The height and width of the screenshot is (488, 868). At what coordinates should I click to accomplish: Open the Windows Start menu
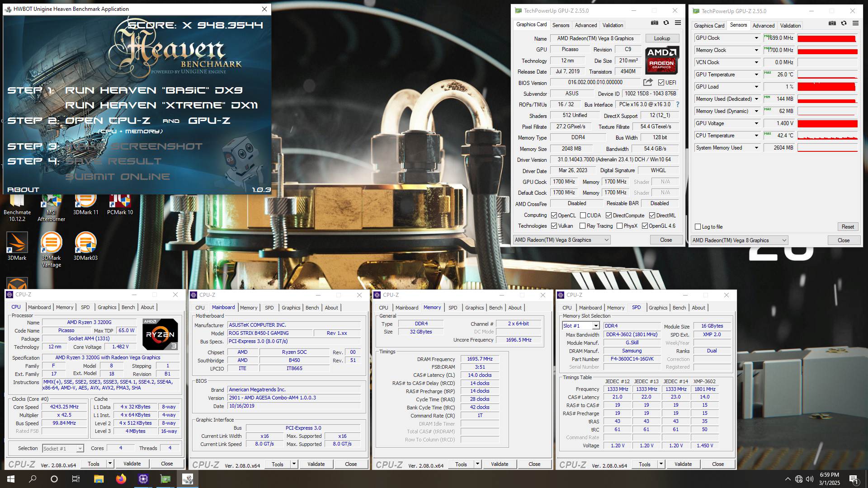coord(11,479)
